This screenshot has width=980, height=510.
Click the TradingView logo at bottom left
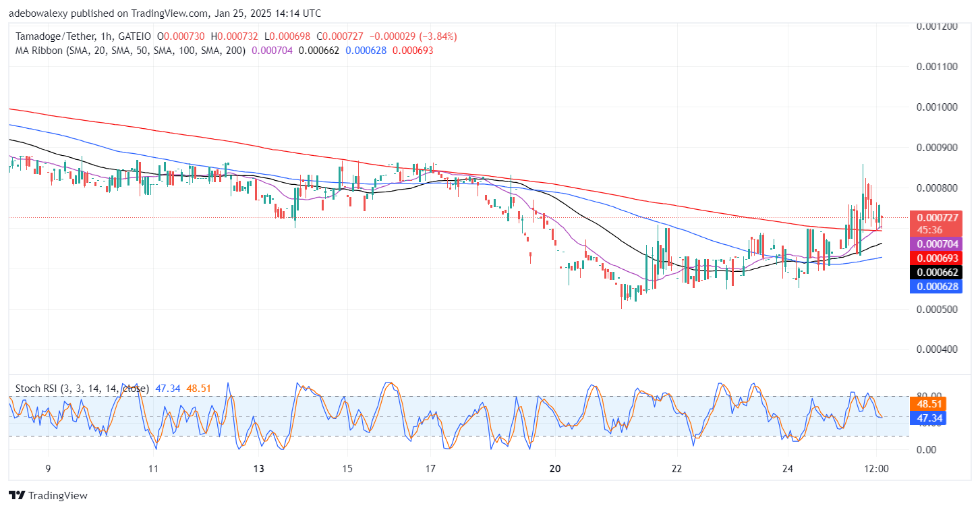click(x=48, y=496)
